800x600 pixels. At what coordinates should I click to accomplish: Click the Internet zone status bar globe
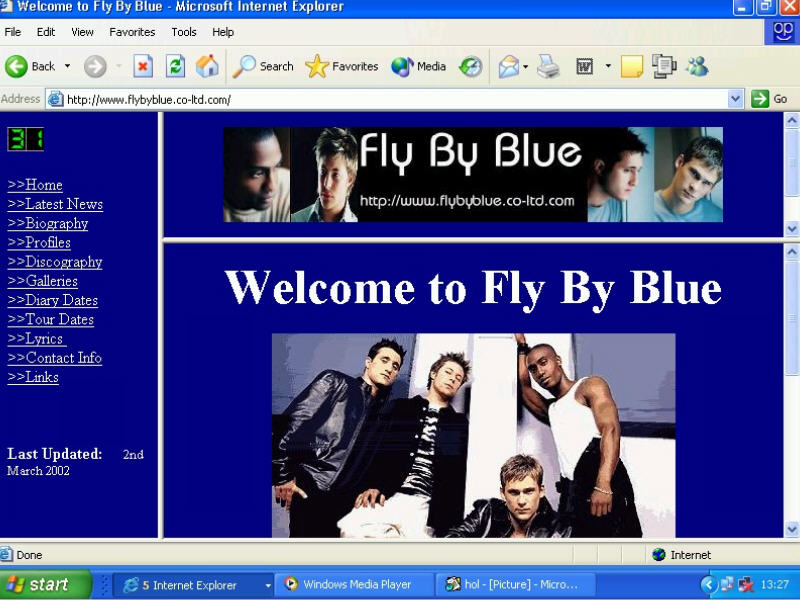[659, 555]
